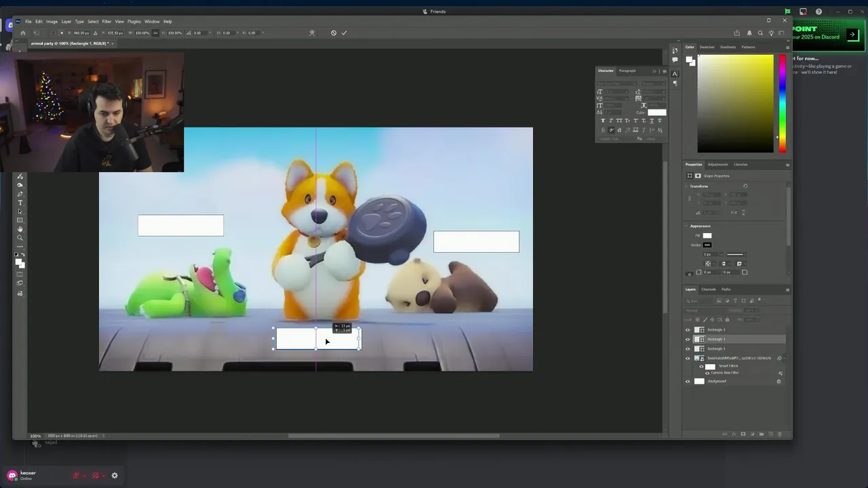Toggle Smart Filters visibility eye
Image resolution: width=868 pixels, height=488 pixels.
701,366
